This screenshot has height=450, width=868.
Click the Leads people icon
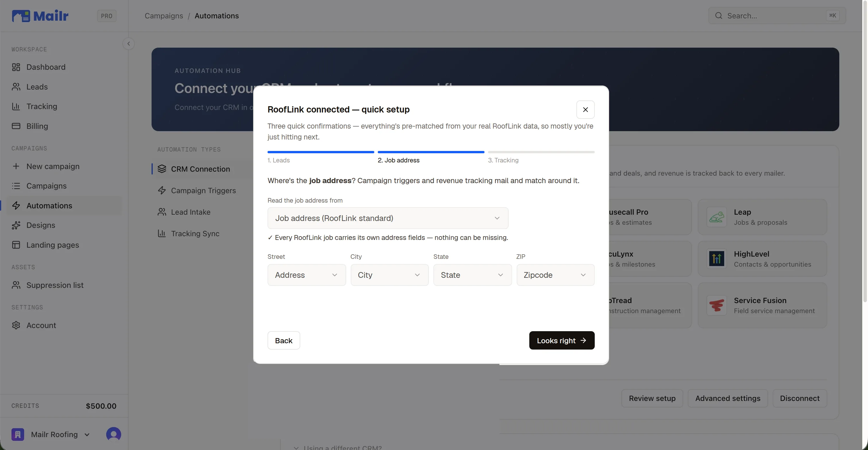pos(16,87)
